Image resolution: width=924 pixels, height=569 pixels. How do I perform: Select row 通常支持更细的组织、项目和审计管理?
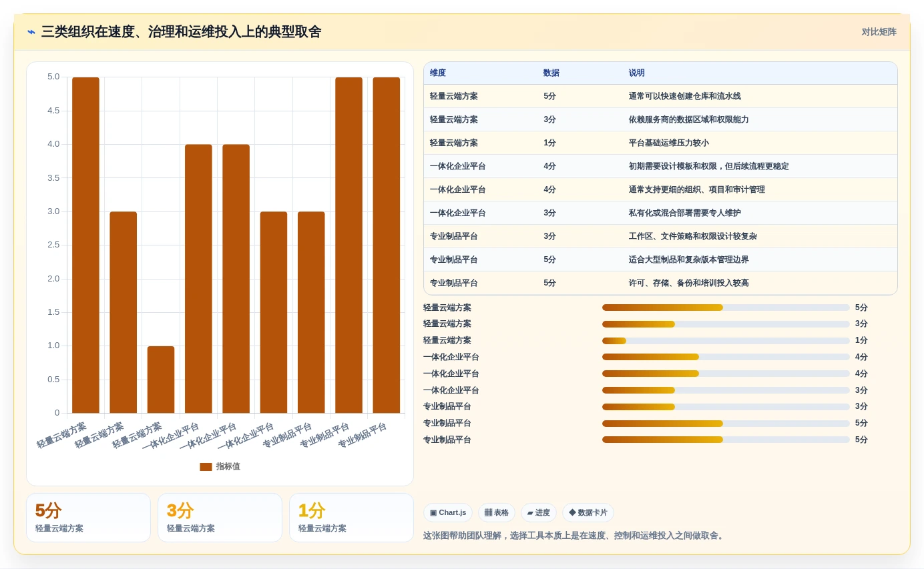pyautogui.click(x=660, y=189)
